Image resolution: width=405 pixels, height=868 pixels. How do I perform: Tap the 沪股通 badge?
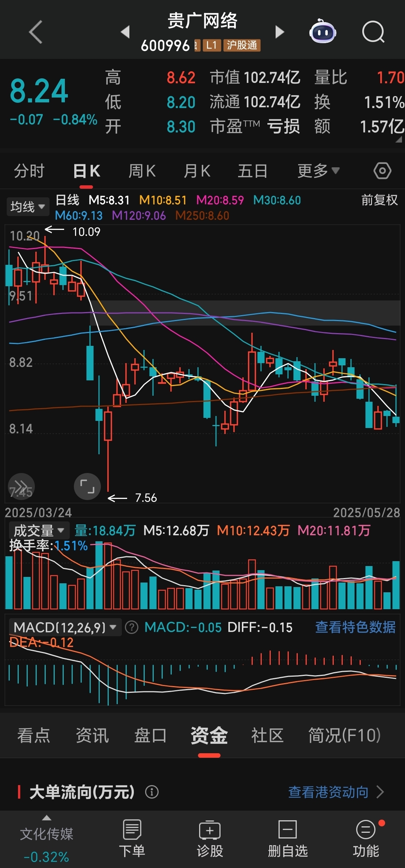point(242,45)
